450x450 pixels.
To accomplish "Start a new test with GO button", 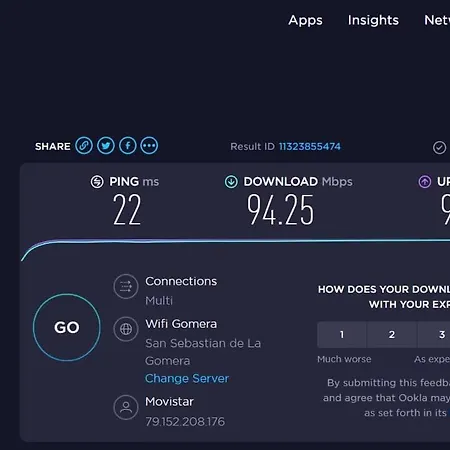I will click(67, 327).
